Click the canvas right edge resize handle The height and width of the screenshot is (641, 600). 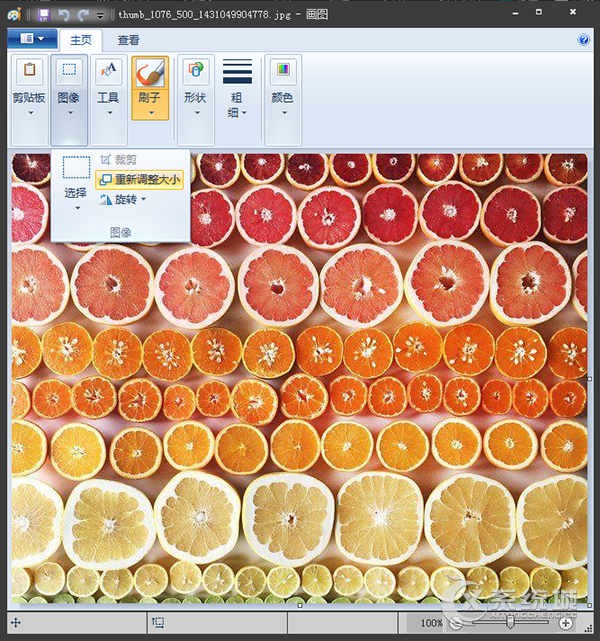coord(589,379)
